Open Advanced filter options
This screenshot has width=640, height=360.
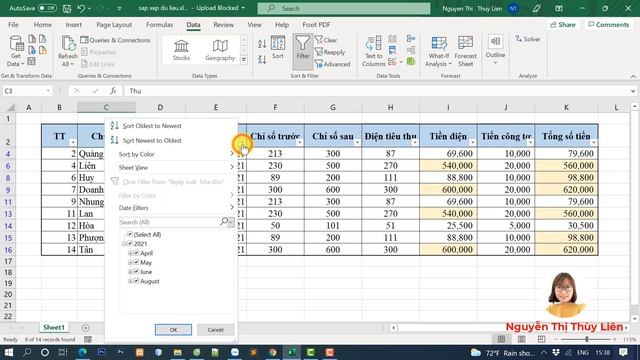333,64
